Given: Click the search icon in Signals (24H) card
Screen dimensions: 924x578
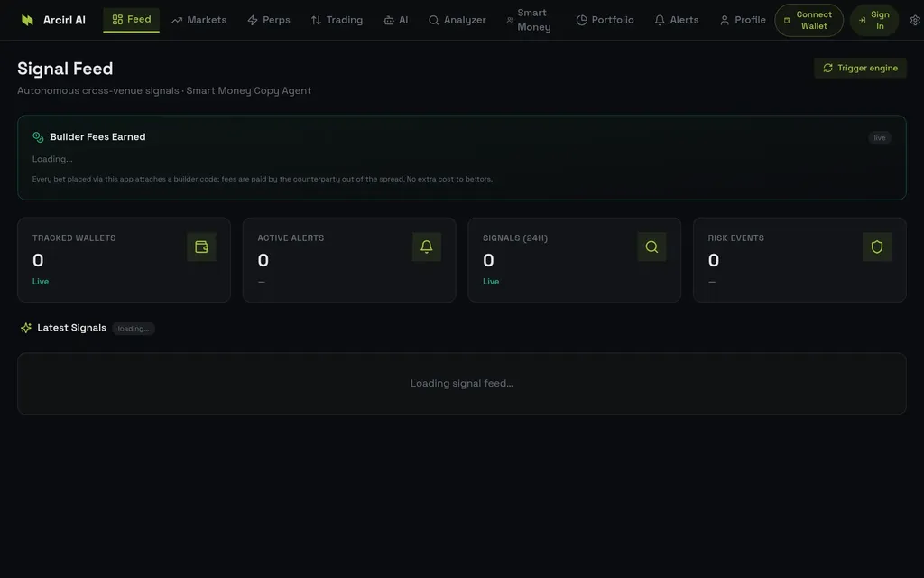Looking at the screenshot, I should click(651, 247).
